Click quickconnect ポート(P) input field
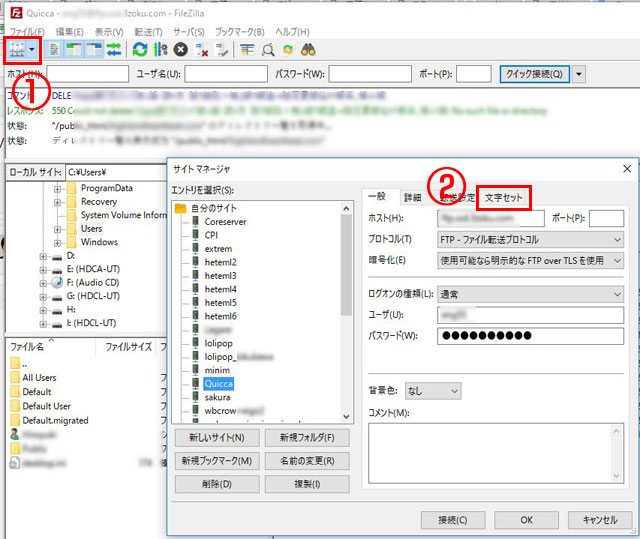Image resolution: width=640 pixels, height=539 pixels. tap(473, 74)
